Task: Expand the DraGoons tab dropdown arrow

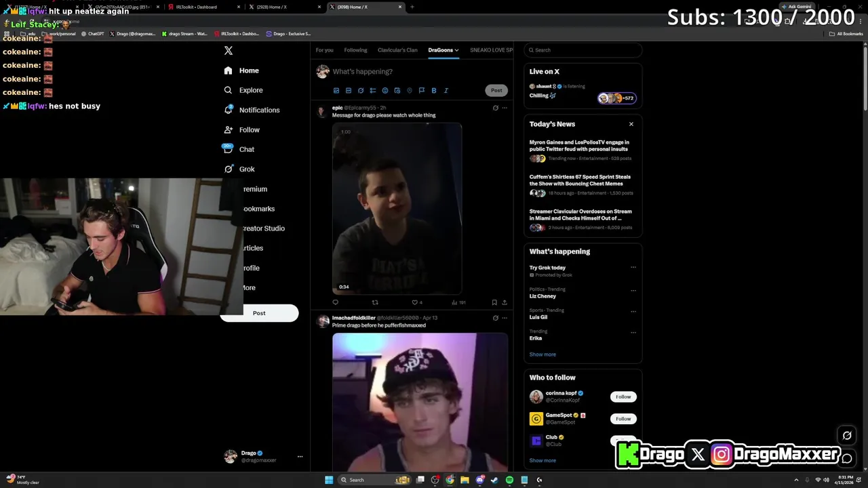Action: 456,50
